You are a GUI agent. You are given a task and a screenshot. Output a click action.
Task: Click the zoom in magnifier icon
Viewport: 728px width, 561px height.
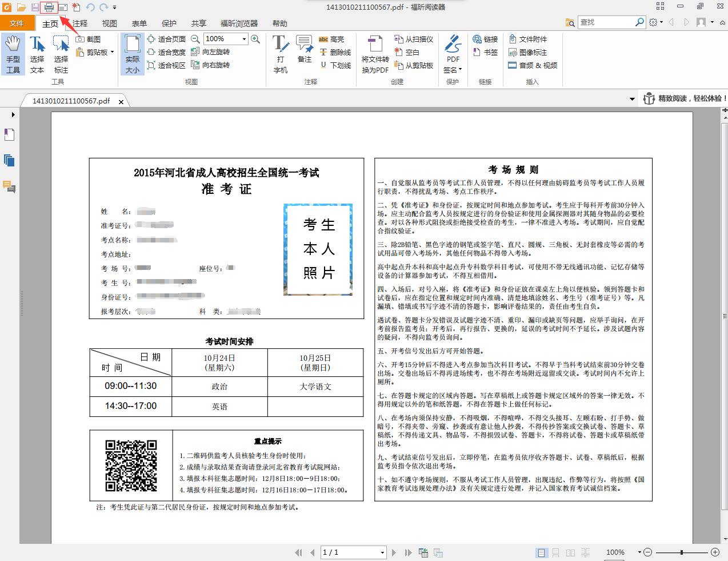click(255, 39)
